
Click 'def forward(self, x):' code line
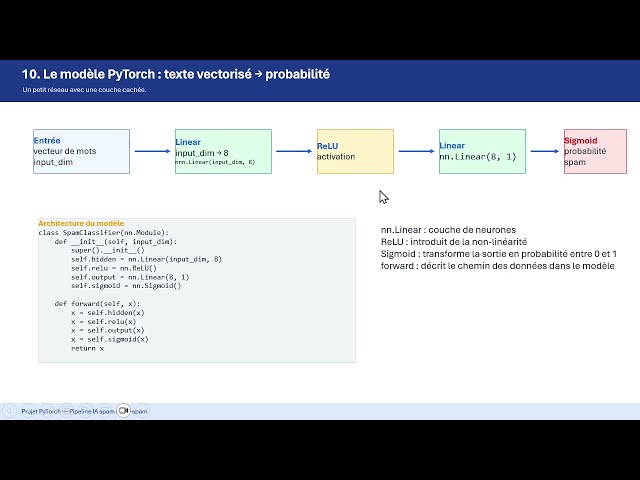[x=97, y=304]
